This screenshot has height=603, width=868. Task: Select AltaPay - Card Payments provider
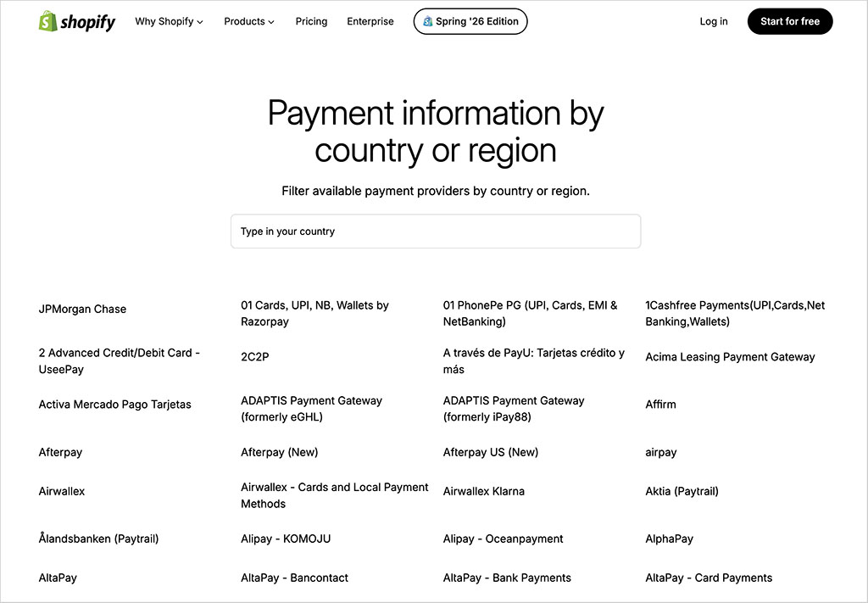(x=709, y=578)
